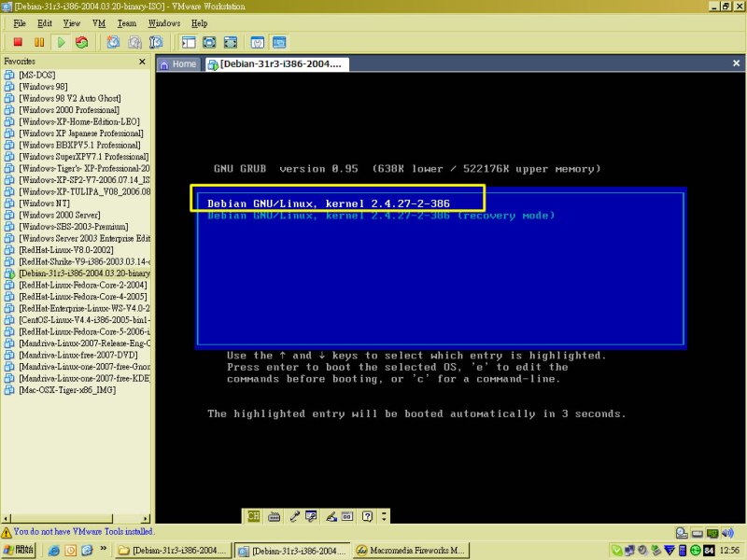
Task: Open the Help menu
Action: (x=199, y=23)
